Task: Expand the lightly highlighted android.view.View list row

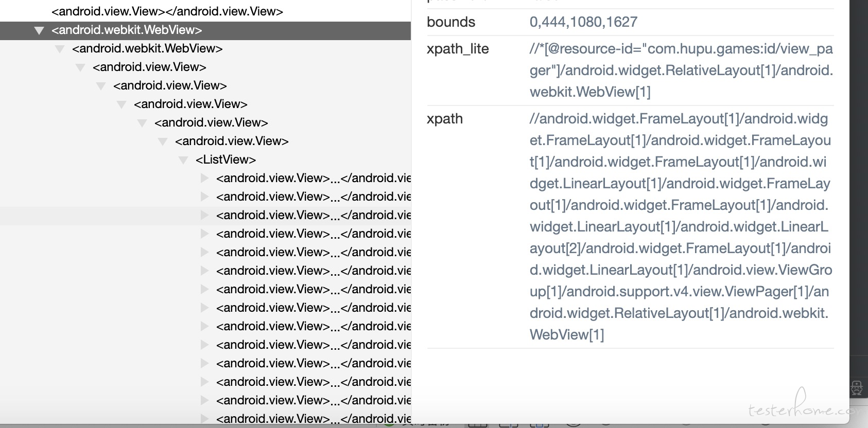Action: pos(204,215)
